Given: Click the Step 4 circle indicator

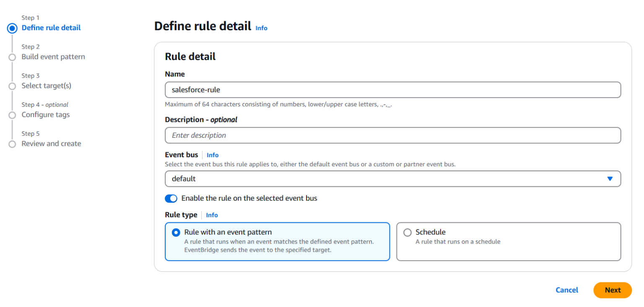Looking at the screenshot, I should click(x=13, y=115).
